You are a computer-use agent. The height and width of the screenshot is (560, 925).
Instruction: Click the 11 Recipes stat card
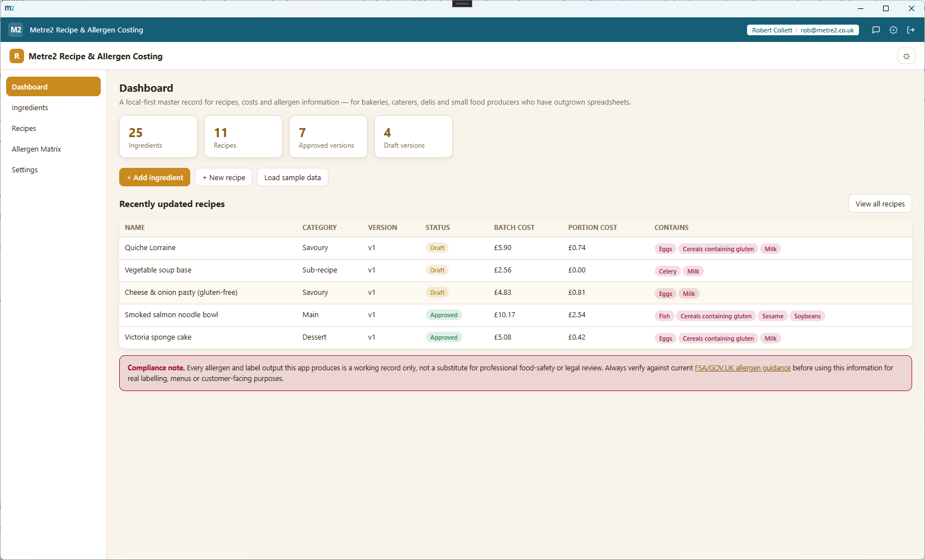point(243,137)
